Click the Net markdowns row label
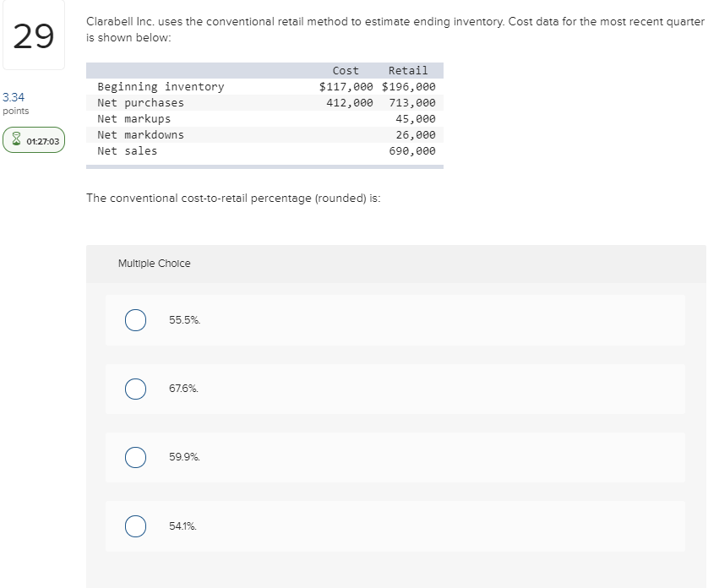This screenshot has width=719, height=588. coord(140,135)
